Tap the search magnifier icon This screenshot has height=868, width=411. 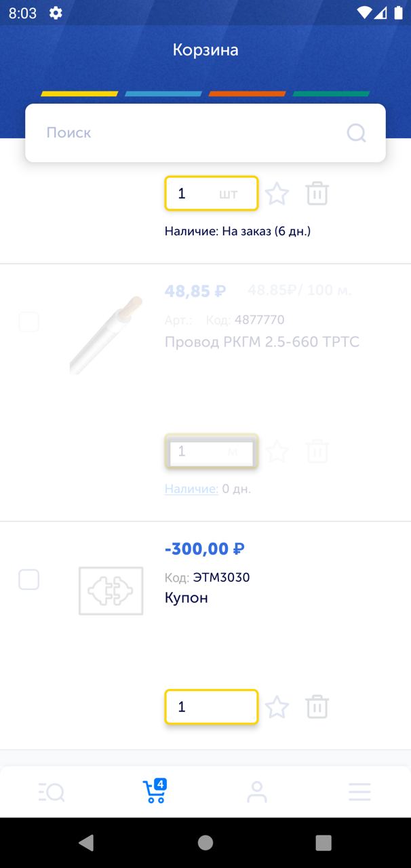(357, 133)
